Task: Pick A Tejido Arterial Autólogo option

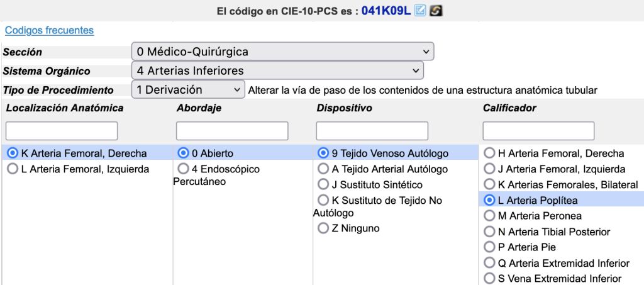Action: coord(323,169)
